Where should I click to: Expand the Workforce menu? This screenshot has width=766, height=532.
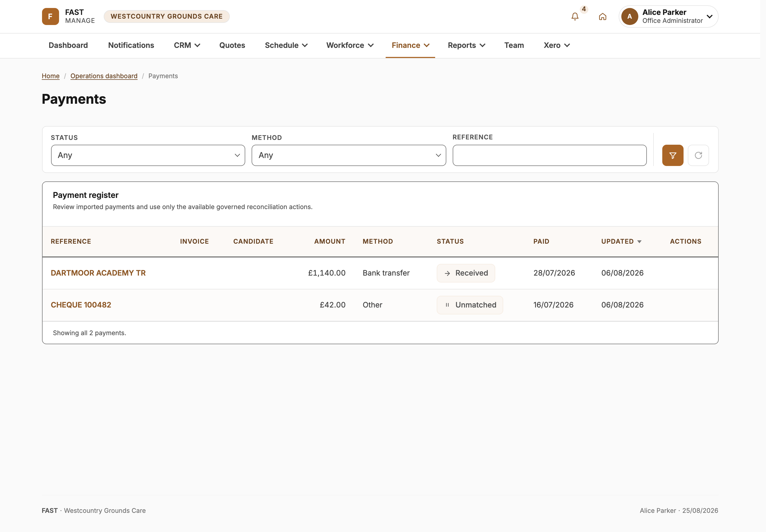click(x=350, y=45)
